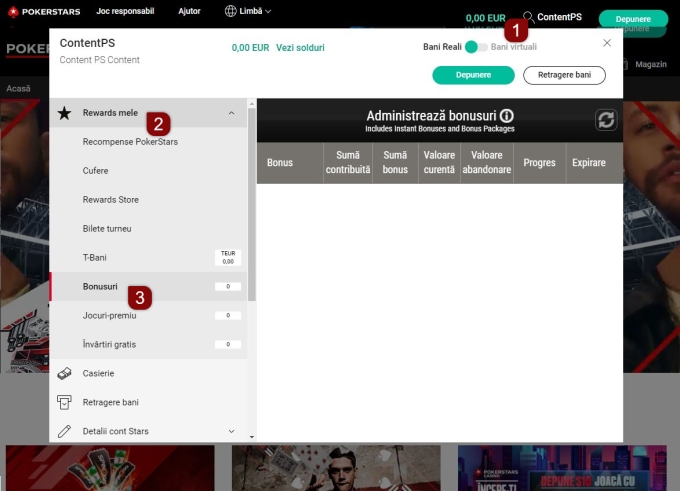Click the pencil icon for Detalii cont Stars

pos(64,431)
